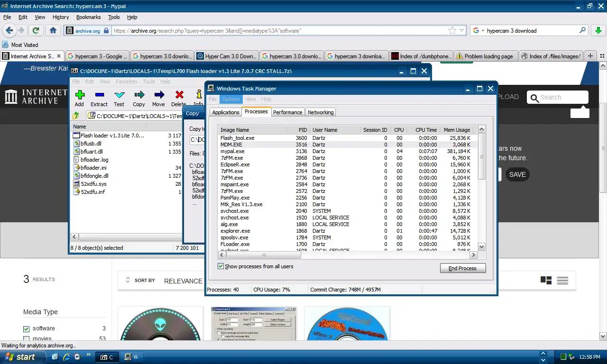Click the red Delete icon in 7-Zip

pos(179,98)
